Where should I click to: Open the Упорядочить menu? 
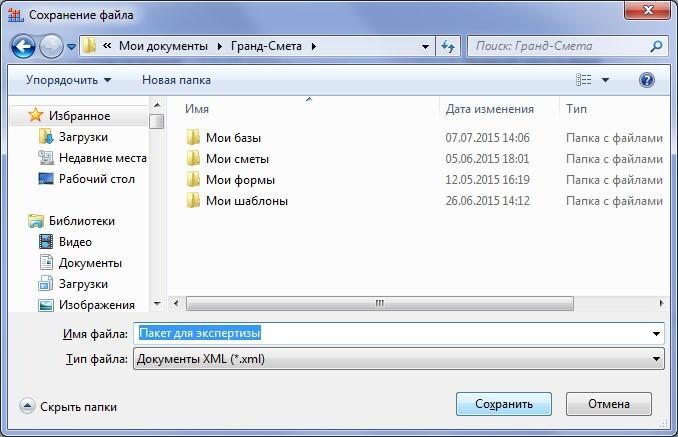pyautogui.click(x=68, y=80)
